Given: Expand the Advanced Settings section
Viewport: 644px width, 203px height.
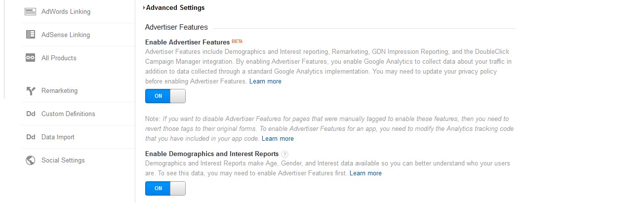Looking at the screenshot, I should coord(174,8).
